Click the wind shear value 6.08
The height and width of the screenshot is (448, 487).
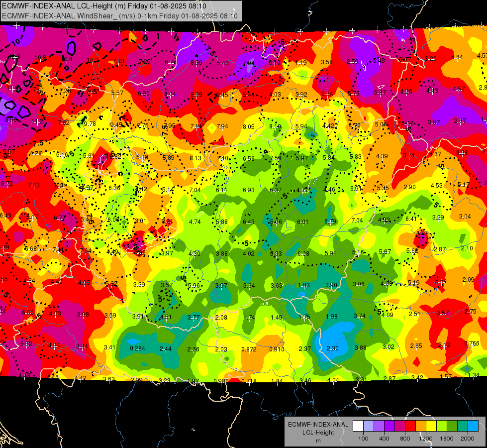(303, 254)
